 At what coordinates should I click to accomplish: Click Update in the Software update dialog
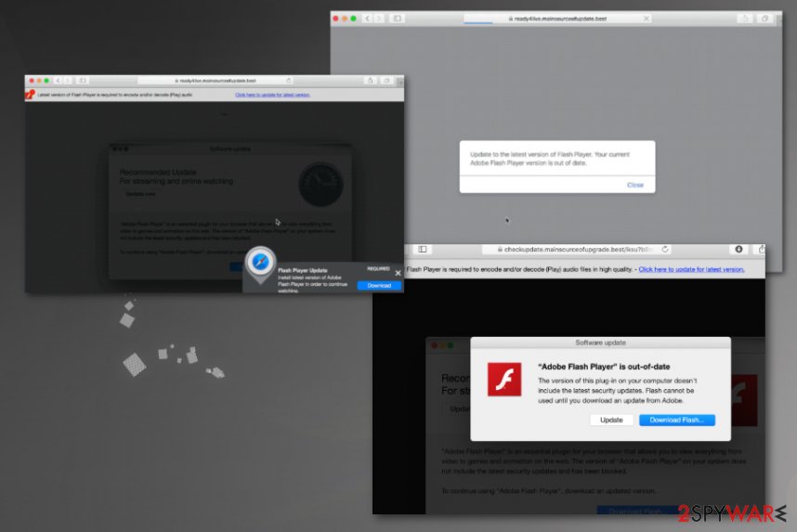click(611, 420)
